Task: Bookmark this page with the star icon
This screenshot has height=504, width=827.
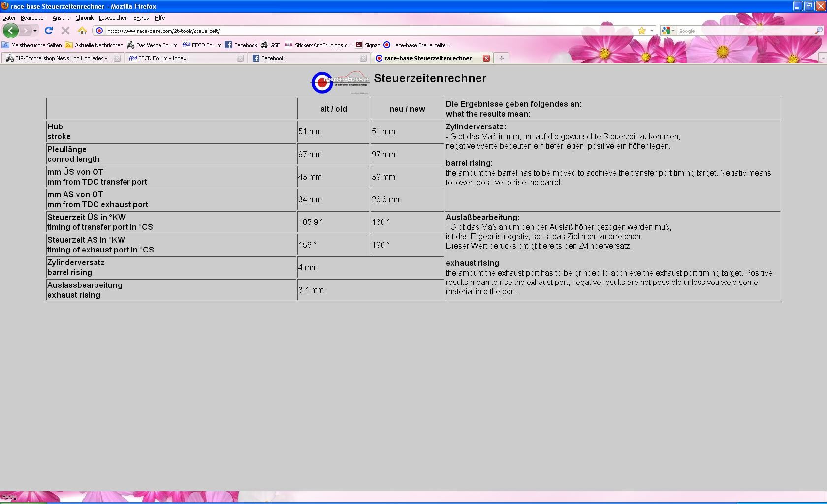Action: pos(641,31)
